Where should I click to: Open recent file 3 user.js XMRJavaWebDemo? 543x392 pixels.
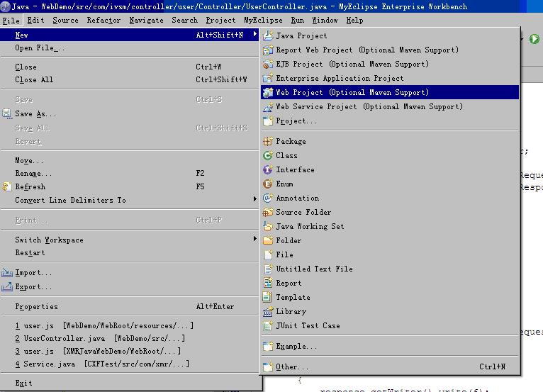130,351
